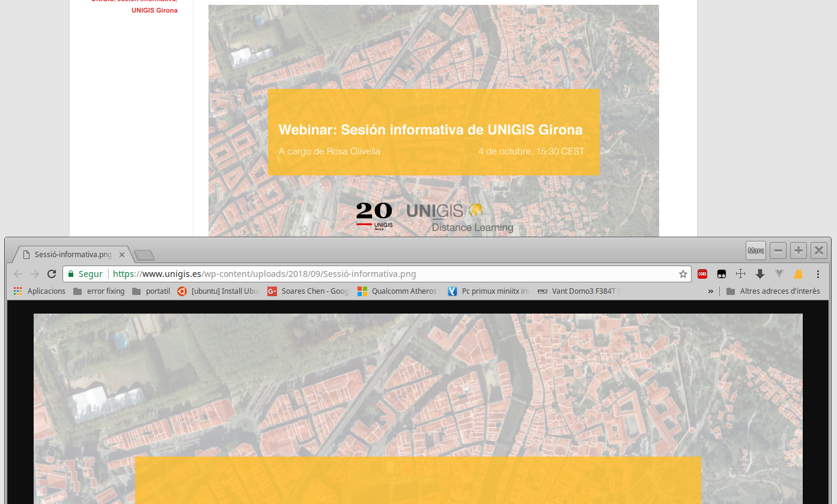Go forward with the forward arrow
The height and width of the screenshot is (504, 837).
point(35,274)
